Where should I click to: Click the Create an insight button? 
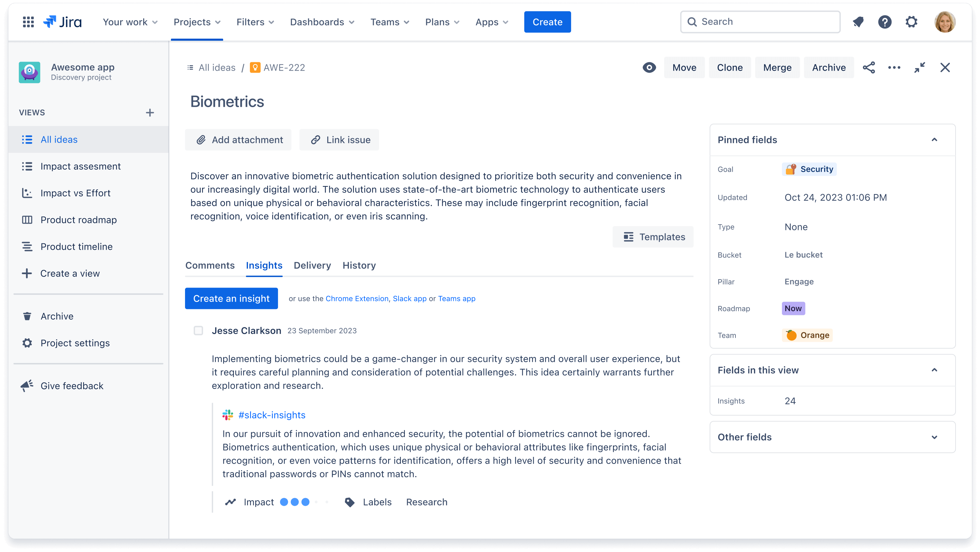click(x=232, y=298)
